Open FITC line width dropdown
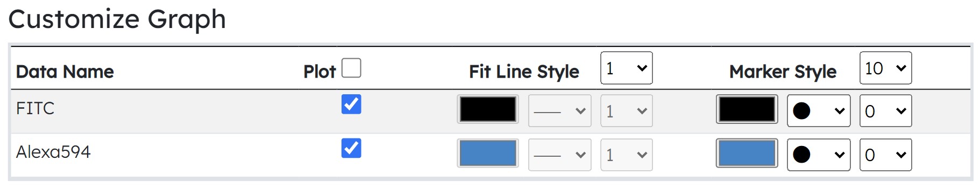 click(x=627, y=111)
